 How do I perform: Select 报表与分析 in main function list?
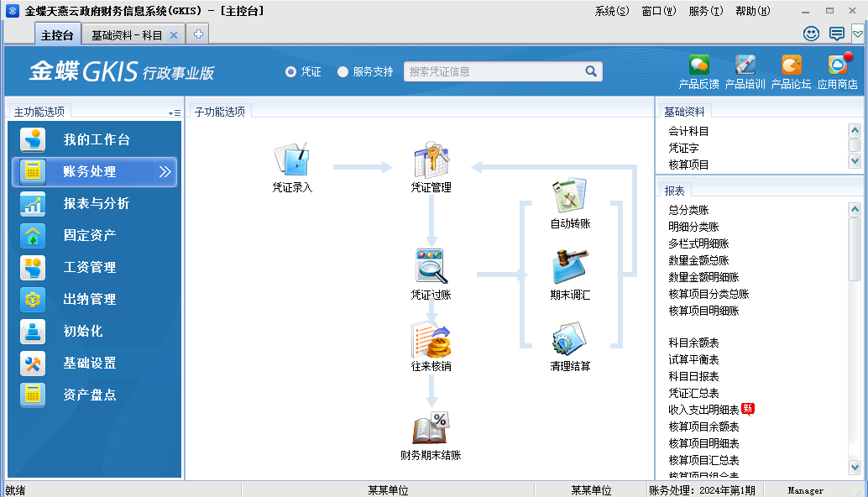click(x=95, y=204)
